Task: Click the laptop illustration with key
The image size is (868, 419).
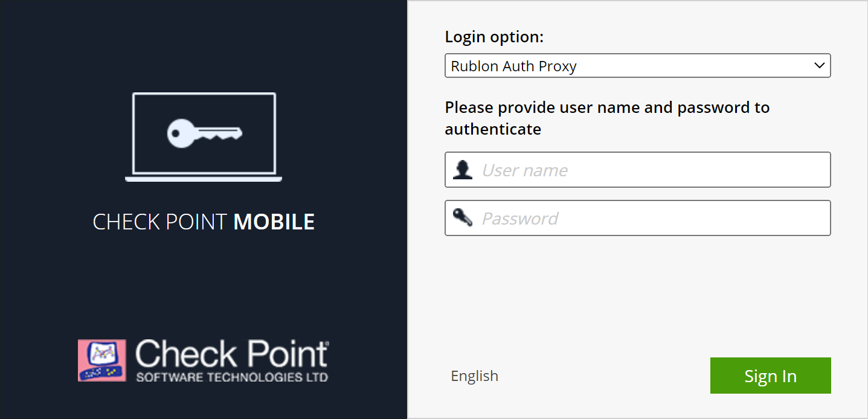Action: click(x=204, y=136)
